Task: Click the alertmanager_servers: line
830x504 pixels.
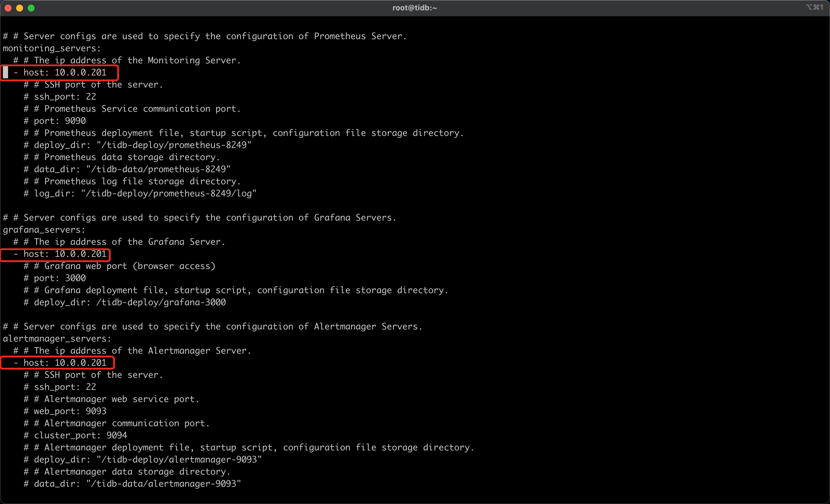Action: coord(57,339)
